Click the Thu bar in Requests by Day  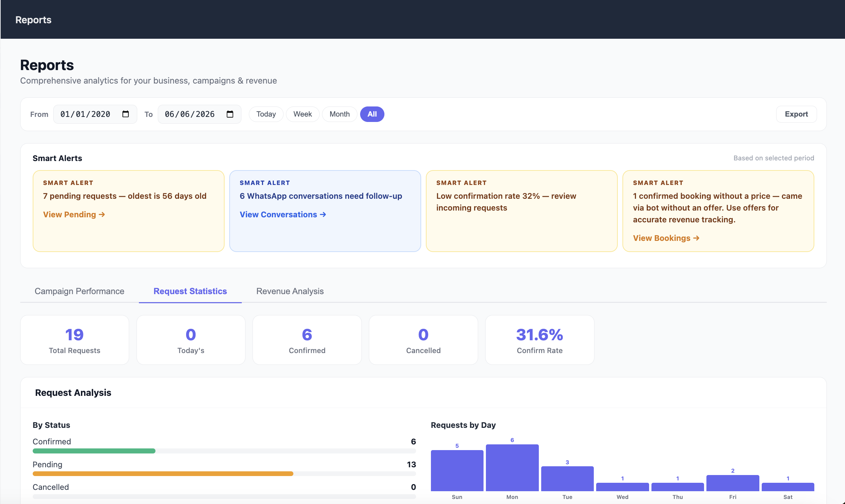coord(677,487)
